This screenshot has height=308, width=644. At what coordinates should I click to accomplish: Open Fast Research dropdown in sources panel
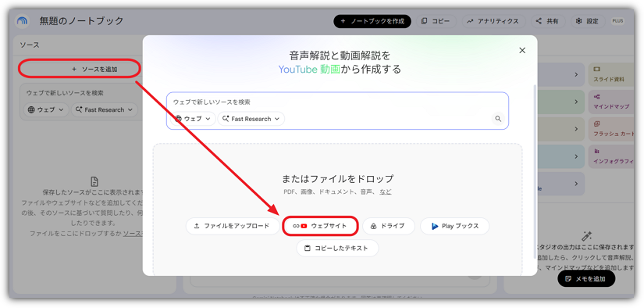tap(105, 109)
